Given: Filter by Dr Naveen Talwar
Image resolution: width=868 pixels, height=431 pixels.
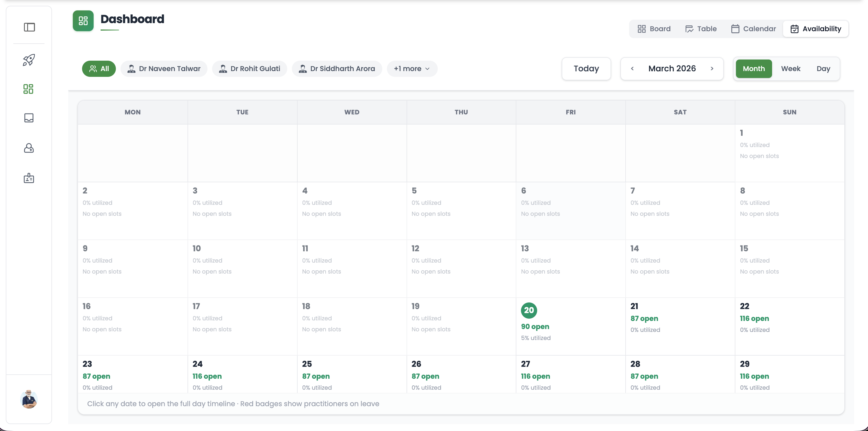Looking at the screenshot, I should click(164, 69).
